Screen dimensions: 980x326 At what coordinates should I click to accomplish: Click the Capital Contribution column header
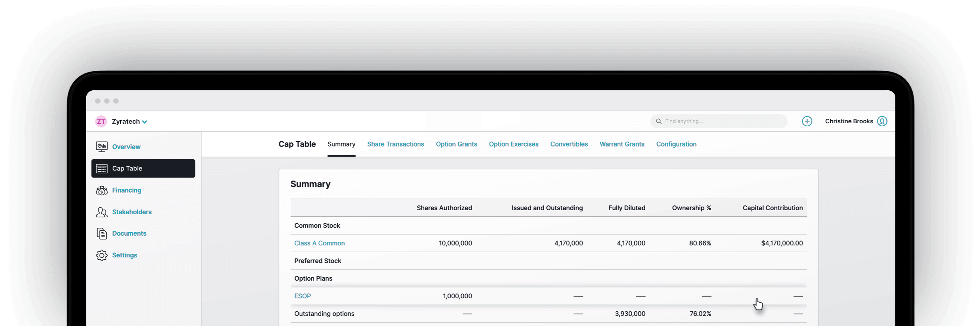click(772, 208)
